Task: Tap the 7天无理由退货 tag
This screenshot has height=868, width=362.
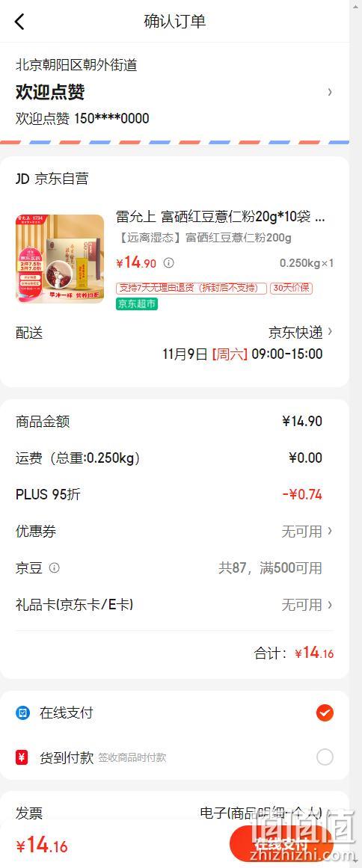Action: point(191,289)
